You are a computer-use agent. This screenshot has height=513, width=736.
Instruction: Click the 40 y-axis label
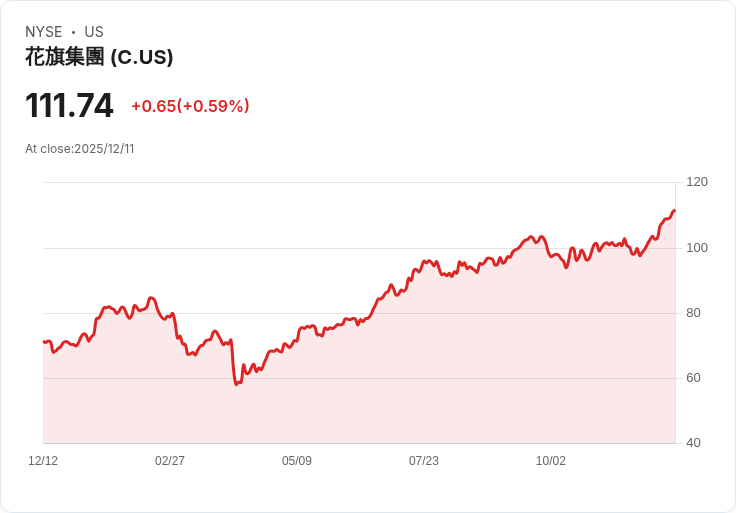coord(693,443)
